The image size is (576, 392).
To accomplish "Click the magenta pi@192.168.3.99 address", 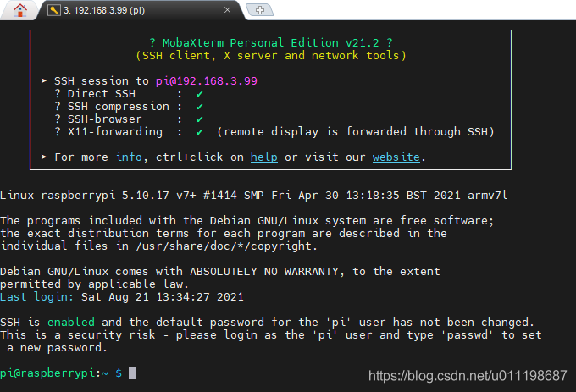I will pyautogui.click(x=207, y=81).
